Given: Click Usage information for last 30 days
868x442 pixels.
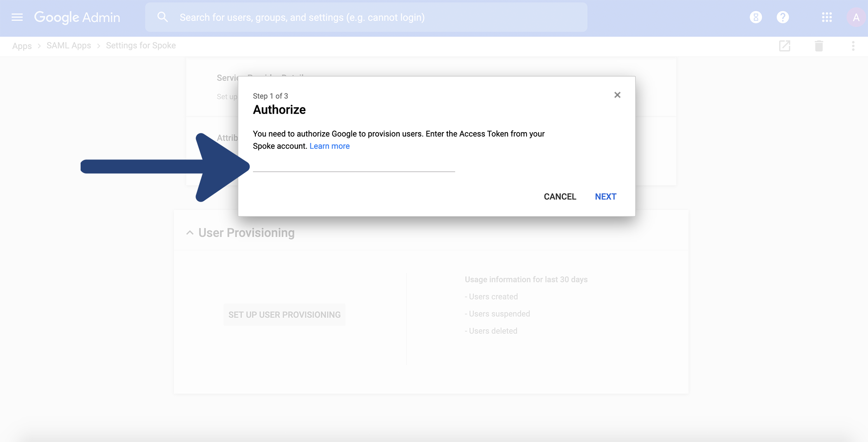Looking at the screenshot, I should pos(526,279).
